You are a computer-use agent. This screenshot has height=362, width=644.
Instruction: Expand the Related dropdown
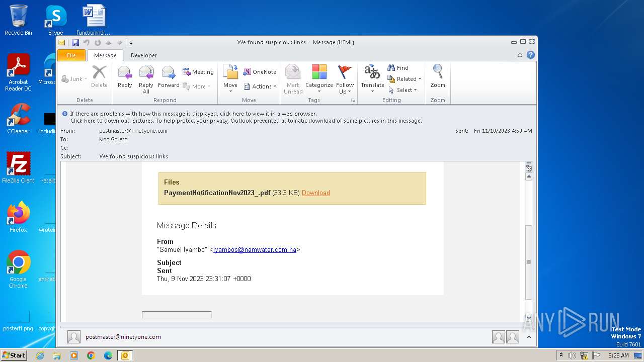(x=405, y=79)
